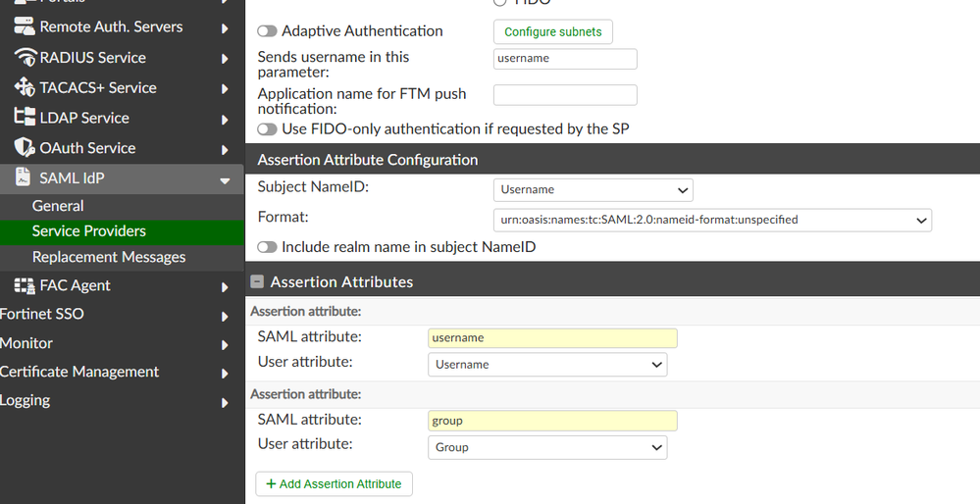
Task: Toggle Include realm name in subject NameID
Action: 267,247
